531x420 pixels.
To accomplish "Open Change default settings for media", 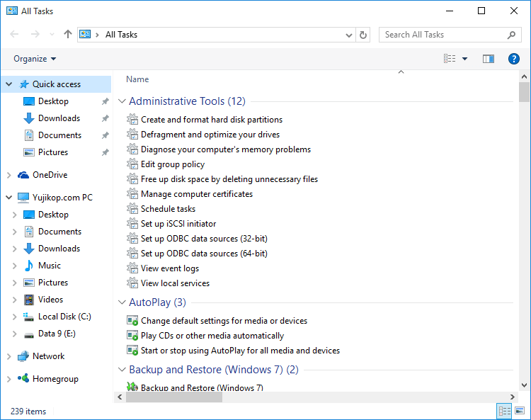I will (224, 321).
